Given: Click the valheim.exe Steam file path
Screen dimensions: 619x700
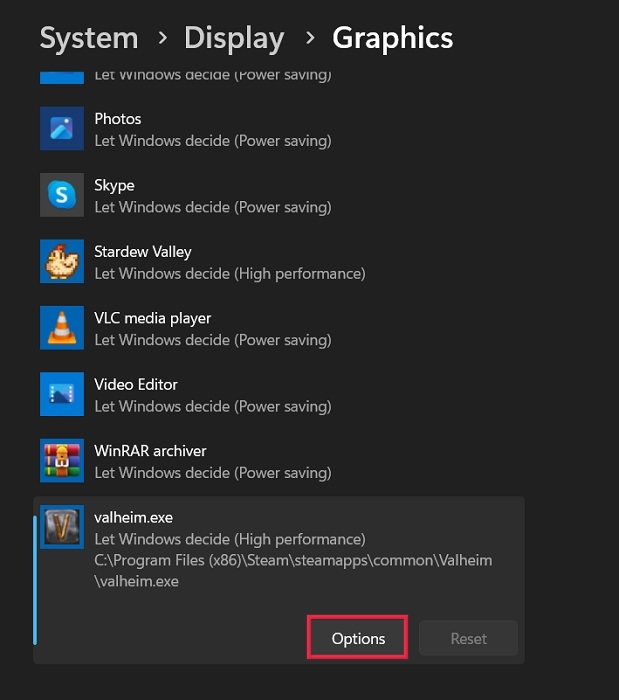Looking at the screenshot, I should point(293,571).
